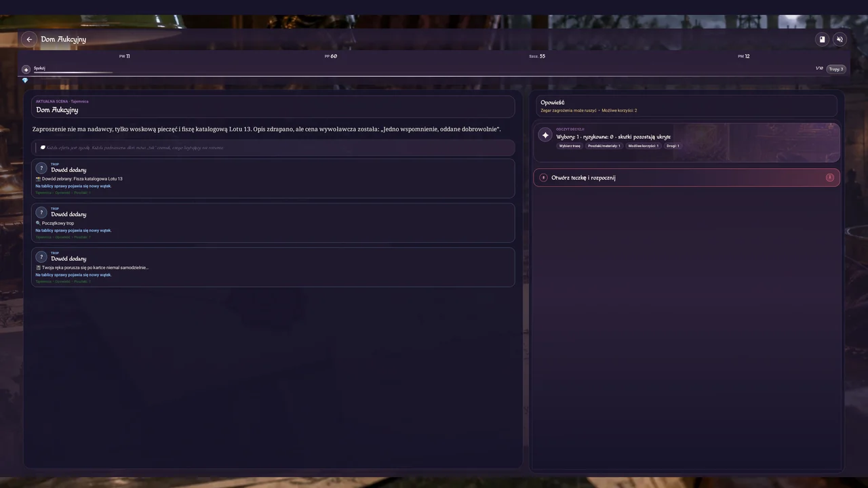Click the sparkle icon beside Spokój
This screenshot has width=868, height=488.
(x=26, y=69)
